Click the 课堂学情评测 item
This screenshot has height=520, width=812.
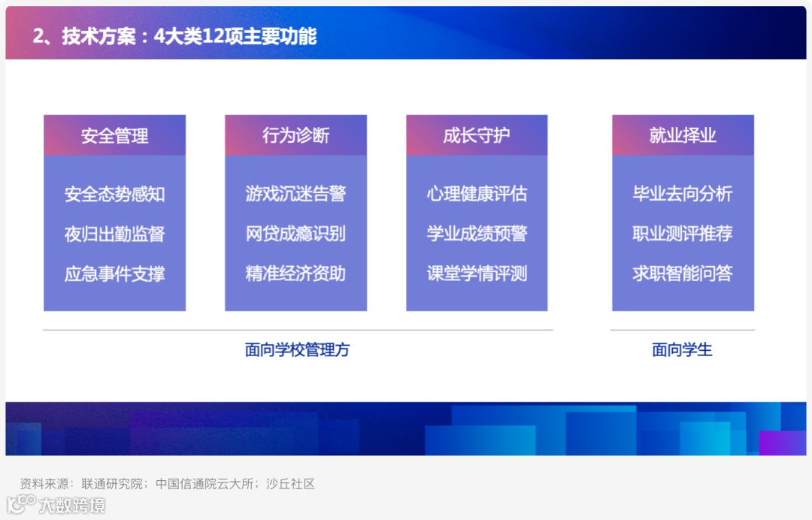click(477, 274)
